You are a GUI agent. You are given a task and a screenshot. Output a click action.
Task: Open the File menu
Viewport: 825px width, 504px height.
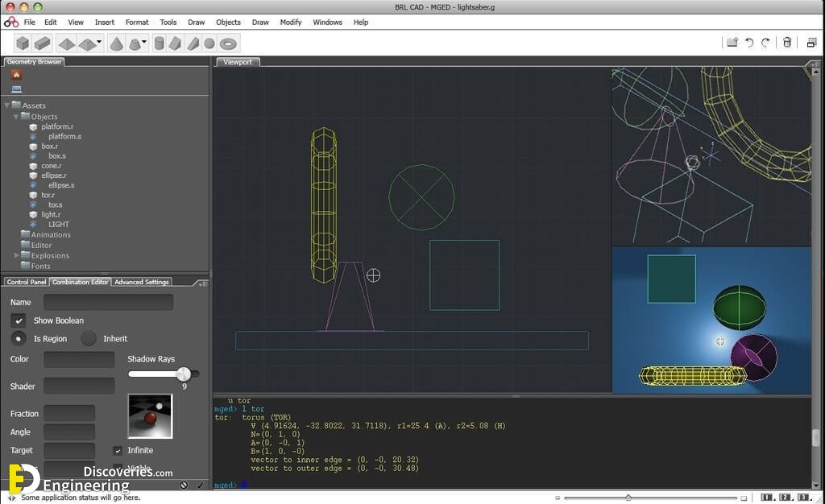(x=30, y=22)
